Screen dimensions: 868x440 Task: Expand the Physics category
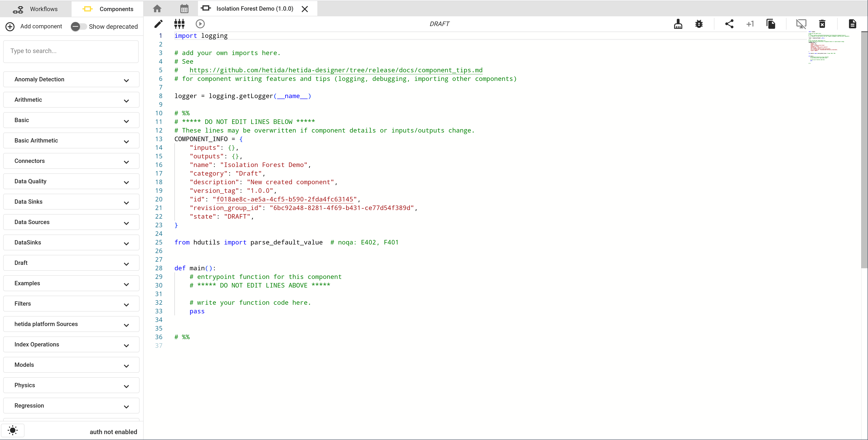[x=71, y=385]
